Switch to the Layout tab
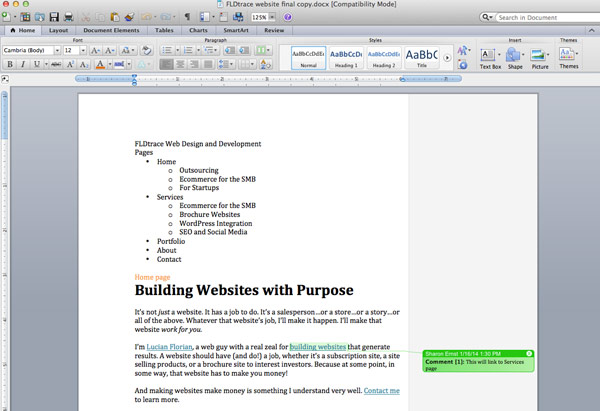Viewport: 600px width, 411px height. tap(58, 30)
